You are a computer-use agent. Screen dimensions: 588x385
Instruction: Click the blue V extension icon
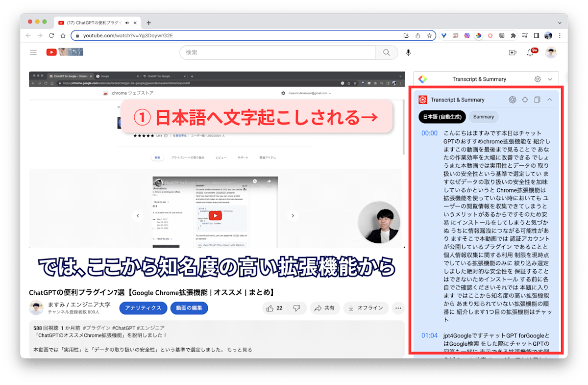point(443,35)
